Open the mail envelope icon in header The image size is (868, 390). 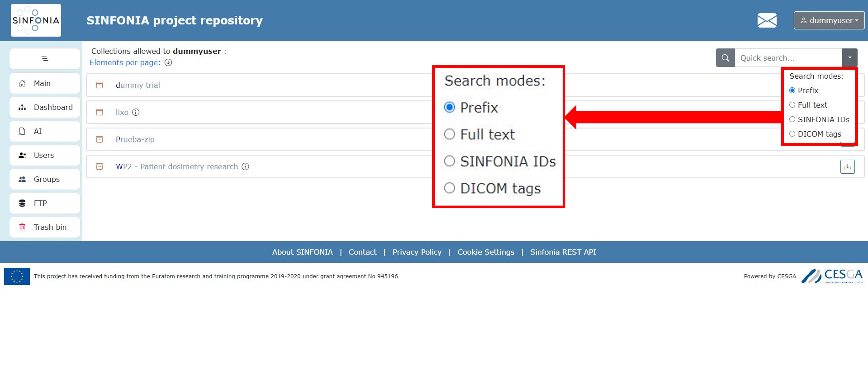[x=767, y=20]
